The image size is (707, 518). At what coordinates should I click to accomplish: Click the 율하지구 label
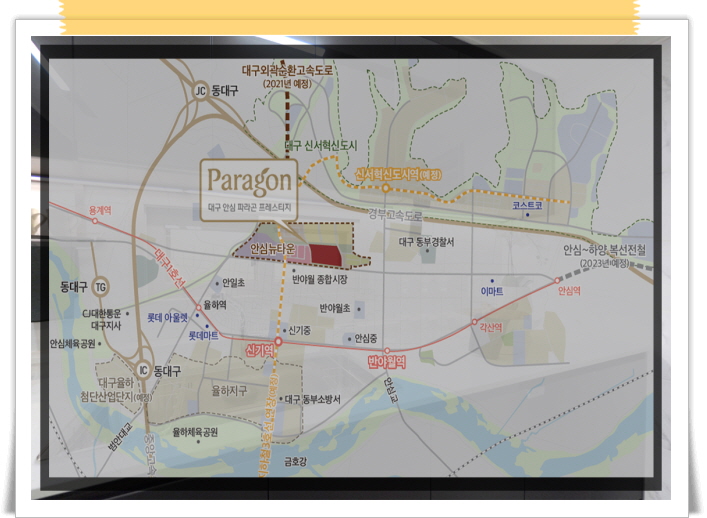click(230, 390)
